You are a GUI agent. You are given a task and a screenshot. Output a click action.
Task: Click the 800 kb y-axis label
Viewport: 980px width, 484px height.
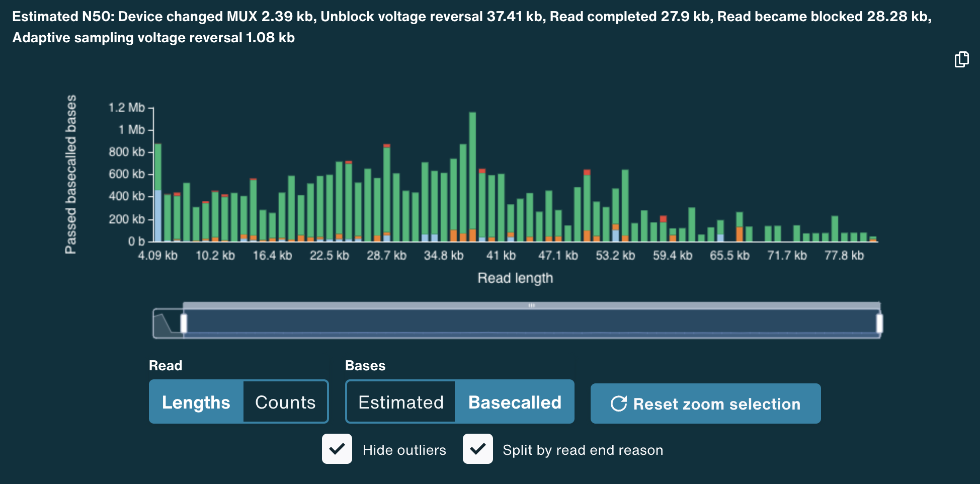pyautogui.click(x=127, y=152)
